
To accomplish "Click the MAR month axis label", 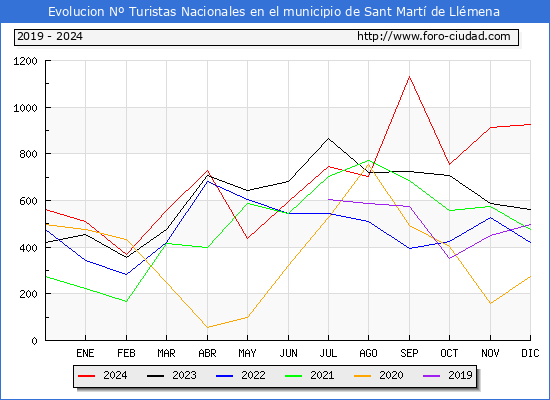I will click(166, 353).
